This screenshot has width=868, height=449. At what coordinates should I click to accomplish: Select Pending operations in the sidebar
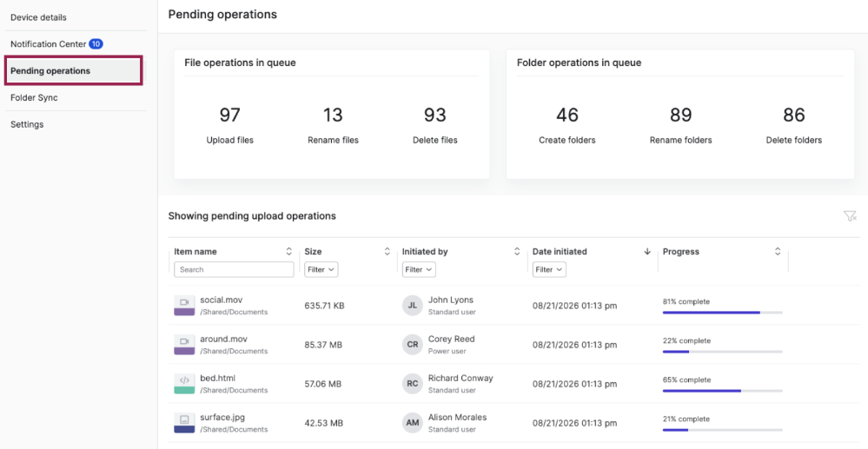[74, 71]
